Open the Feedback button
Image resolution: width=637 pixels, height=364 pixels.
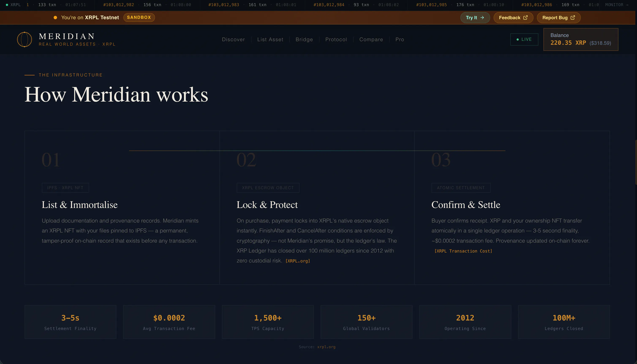point(513,18)
